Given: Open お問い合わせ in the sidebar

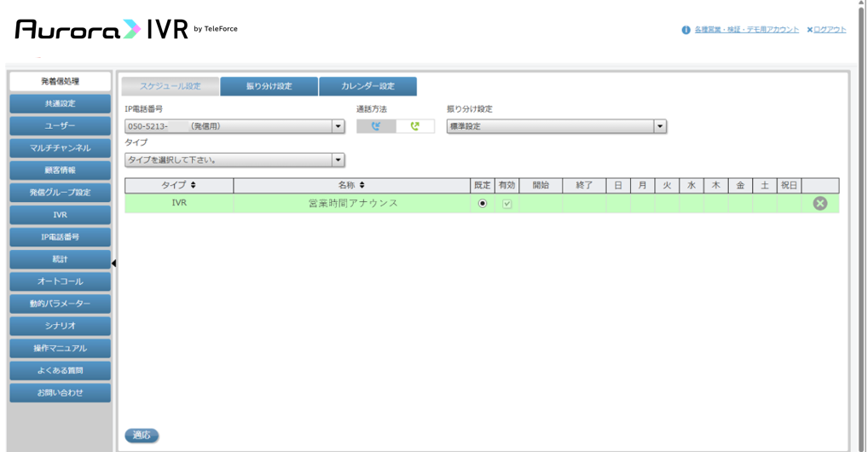Looking at the screenshot, I should 60,393.
